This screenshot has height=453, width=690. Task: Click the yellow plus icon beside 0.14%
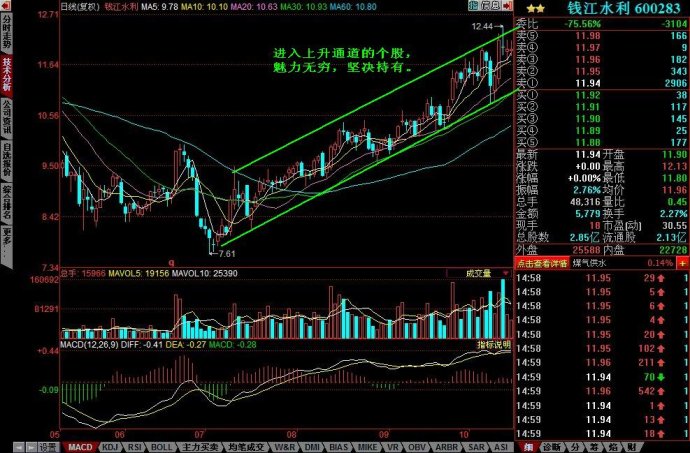click(x=682, y=263)
